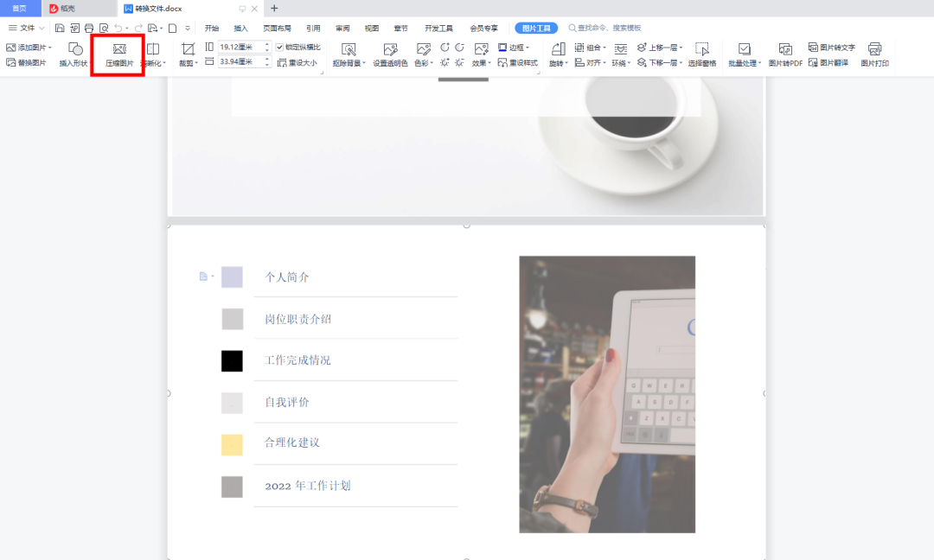934x560 pixels.
Task: Click the yellow square beside 合理化建议
Action: point(232,444)
